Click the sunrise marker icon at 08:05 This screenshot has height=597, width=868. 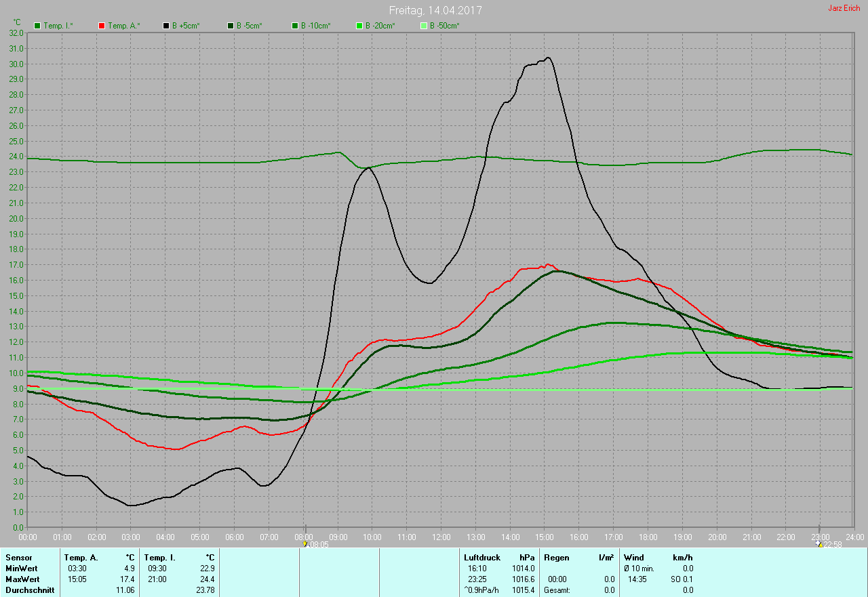[305, 543]
